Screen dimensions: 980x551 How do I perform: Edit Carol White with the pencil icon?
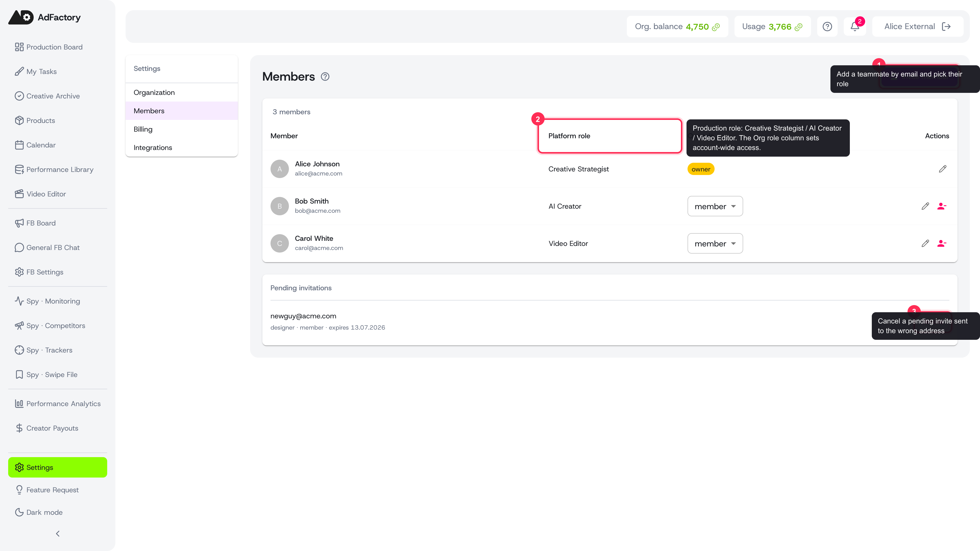[x=925, y=243]
